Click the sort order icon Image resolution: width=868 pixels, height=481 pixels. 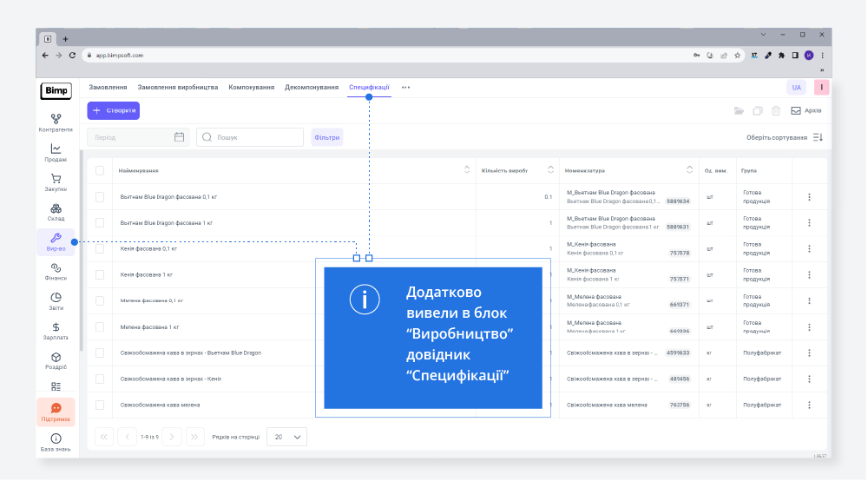tap(818, 137)
